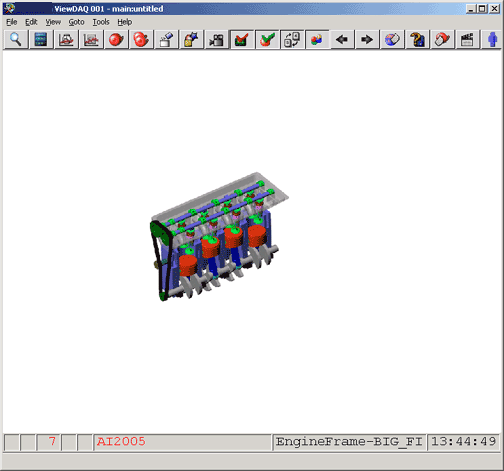The width and height of the screenshot is (504, 471).
Task: Open the View menu
Action: pos(53,22)
